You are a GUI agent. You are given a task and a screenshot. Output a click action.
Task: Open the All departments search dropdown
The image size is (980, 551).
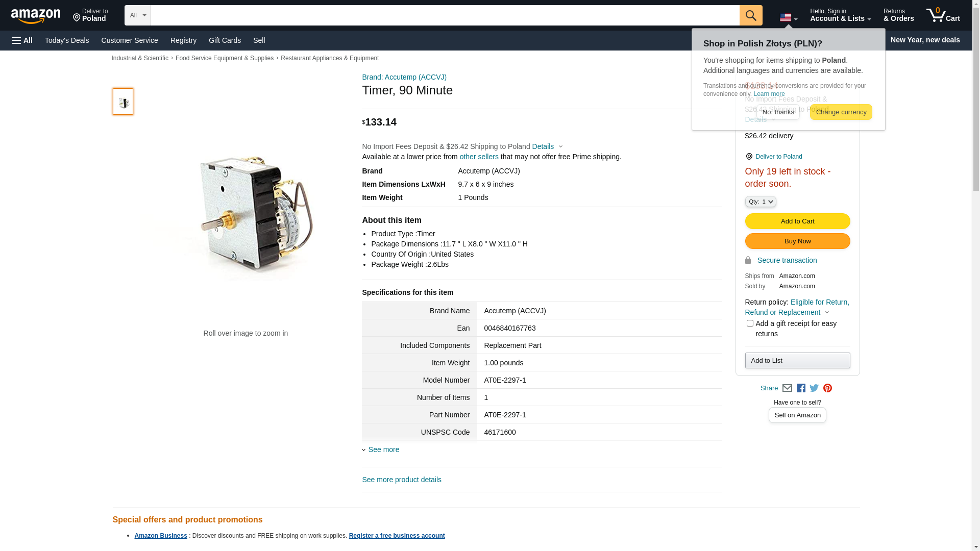tap(137, 15)
